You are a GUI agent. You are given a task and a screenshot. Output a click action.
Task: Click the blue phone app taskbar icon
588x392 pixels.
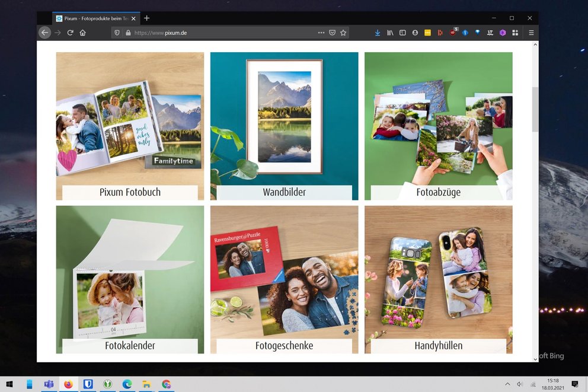(x=29, y=384)
